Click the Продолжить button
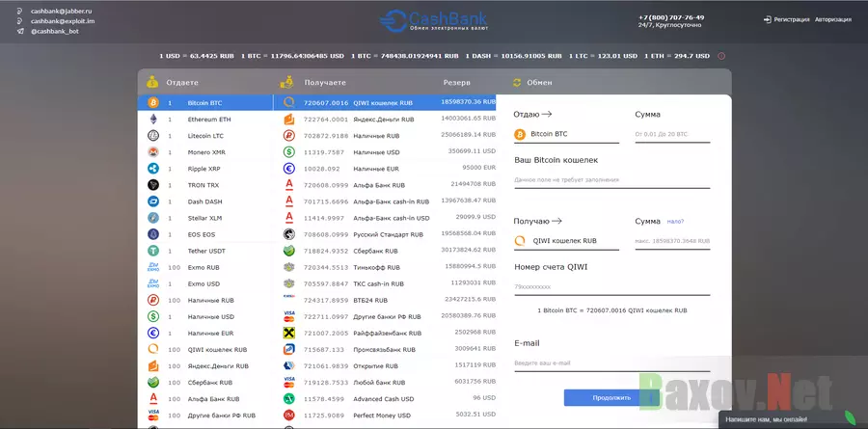 coord(611,397)
